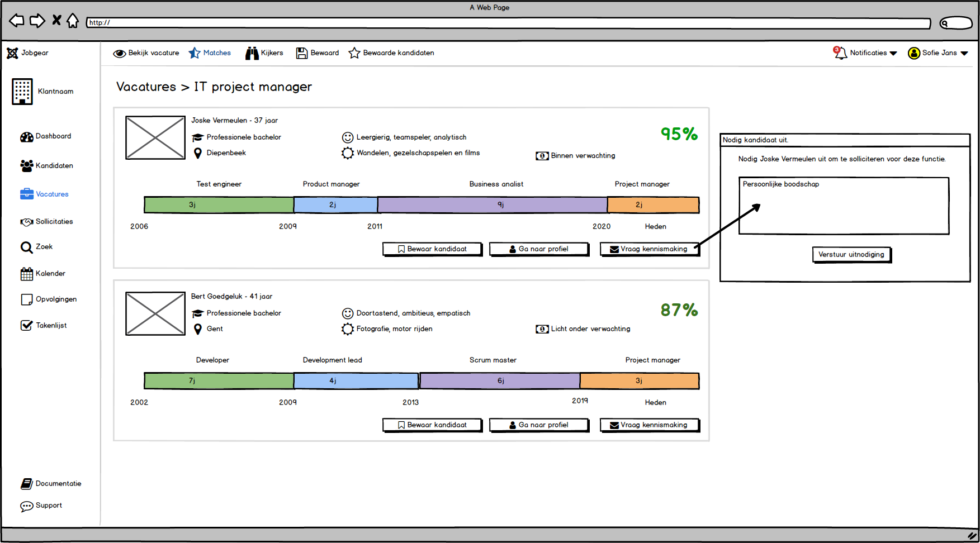Image resolution: width=980 pixels, height=543 pixels.
Task: Click the blue Development lead 4j bar
Action: pos(356,381)
